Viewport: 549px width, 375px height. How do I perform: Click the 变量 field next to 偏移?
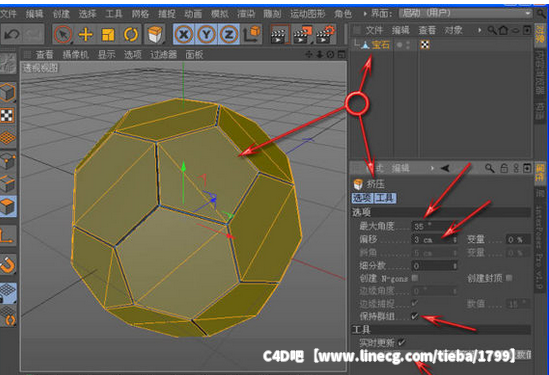click(517, 240)
